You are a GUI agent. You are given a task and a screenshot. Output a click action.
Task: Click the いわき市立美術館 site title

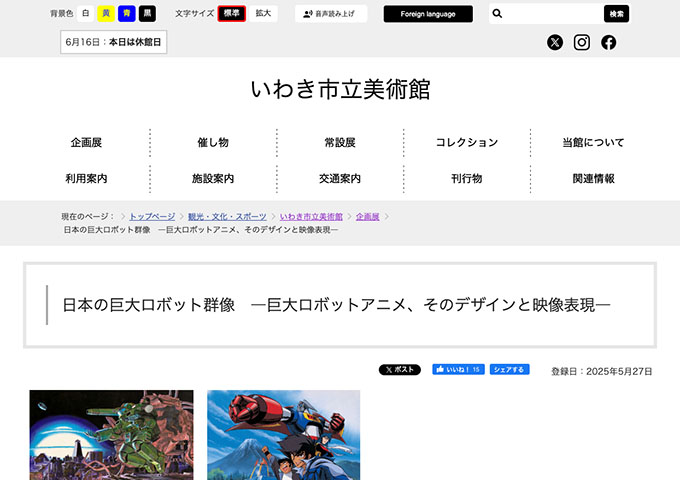tap(340, 89)
